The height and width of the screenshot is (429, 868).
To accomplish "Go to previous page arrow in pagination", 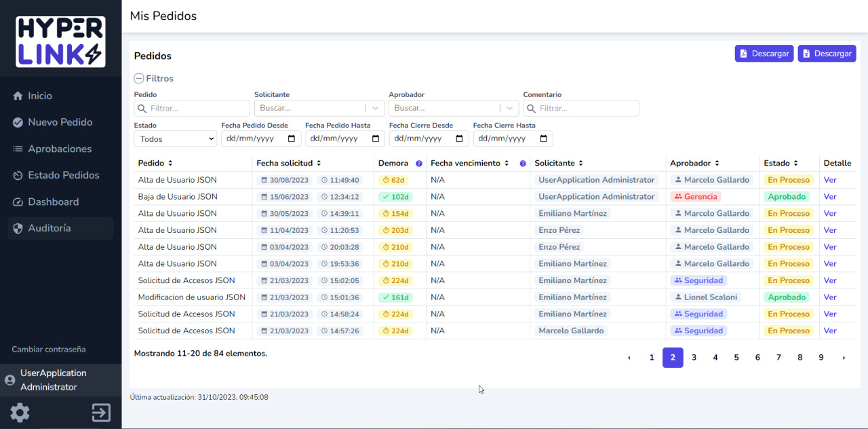I will coord(629,358).
